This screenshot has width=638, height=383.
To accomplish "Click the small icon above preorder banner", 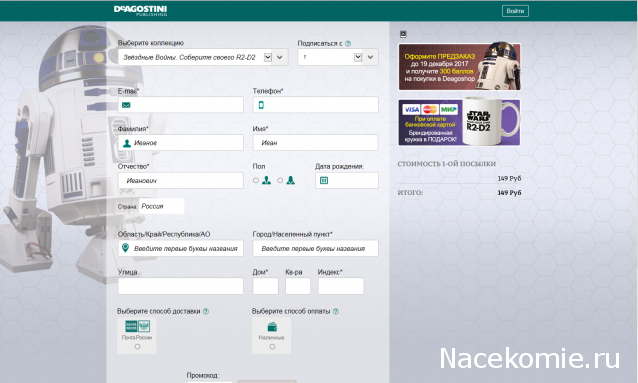I will click(403, 34).
